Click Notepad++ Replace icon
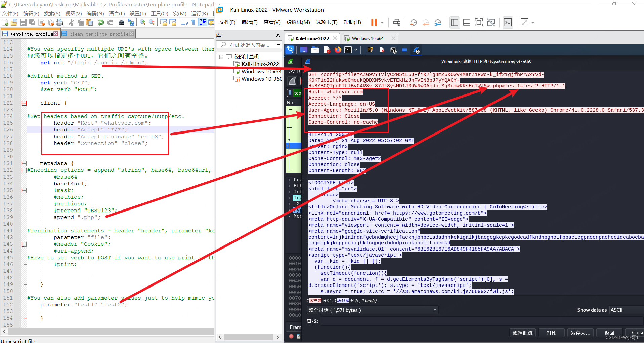 point(131,22)
